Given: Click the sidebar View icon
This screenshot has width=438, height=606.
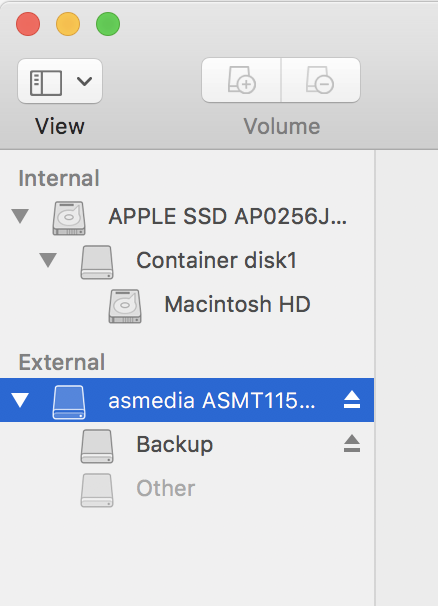Looking at the screenshot, I should coord(46,83).
